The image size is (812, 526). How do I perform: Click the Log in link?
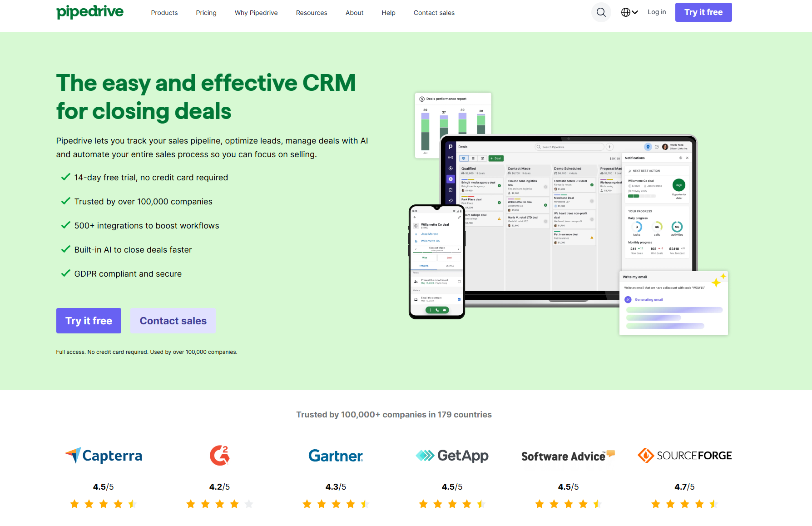tap(657, 12)
